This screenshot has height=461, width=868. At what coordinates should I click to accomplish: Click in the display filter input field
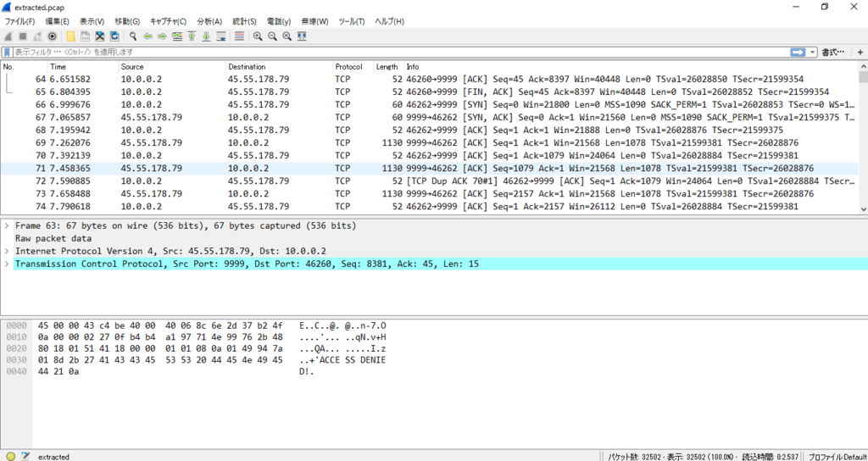(x=401, y=52)
